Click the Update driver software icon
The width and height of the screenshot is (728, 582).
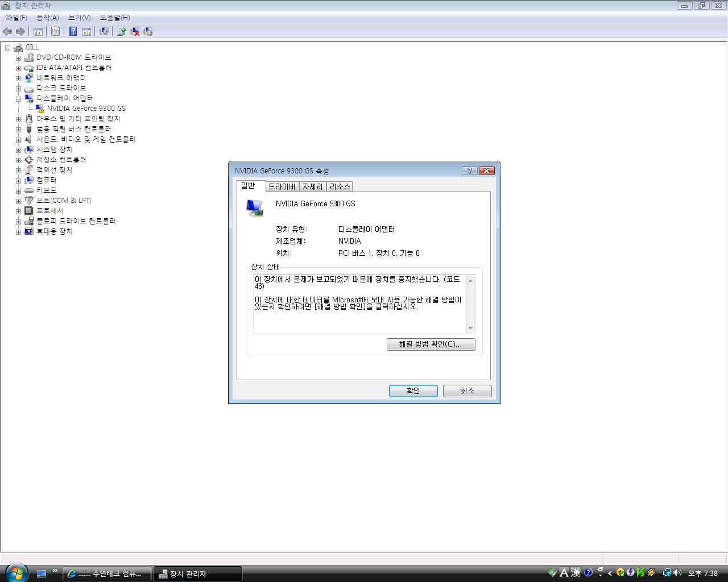[121, 32]
